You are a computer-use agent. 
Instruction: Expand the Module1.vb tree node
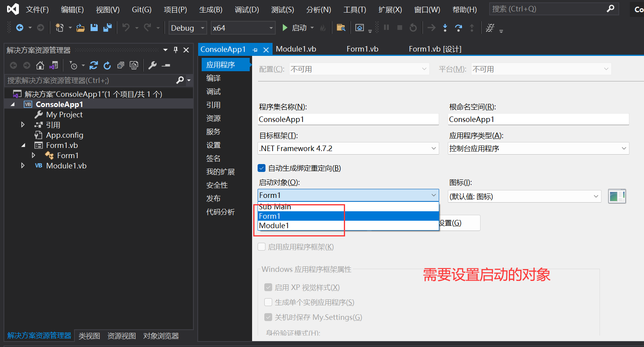[x=23, y=166]
